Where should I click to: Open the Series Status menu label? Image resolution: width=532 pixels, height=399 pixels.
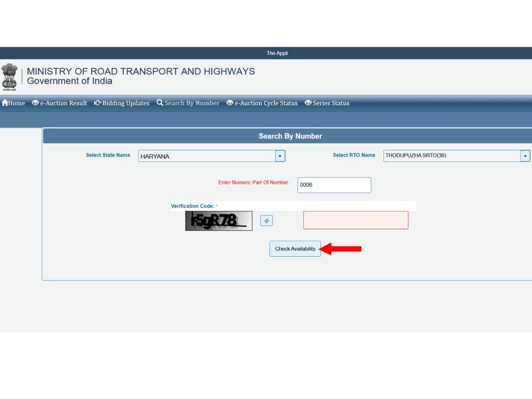[x=331, y=103]
